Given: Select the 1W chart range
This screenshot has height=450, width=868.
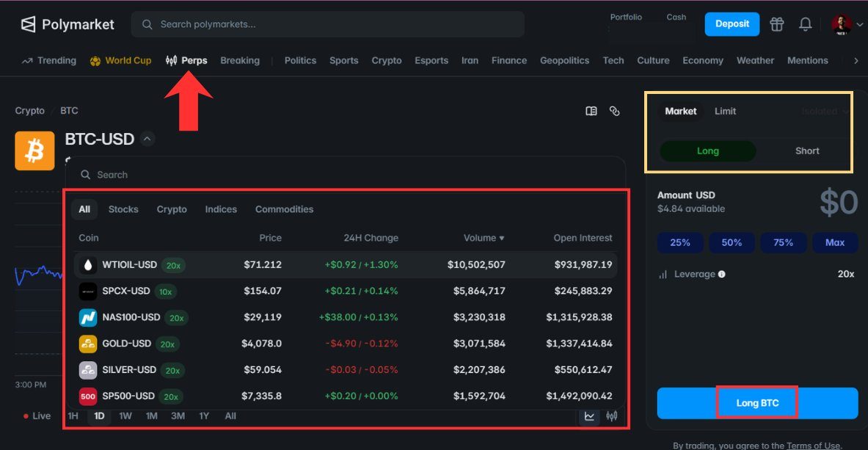Looking at the screenshot, I should [x=125, y=416].
